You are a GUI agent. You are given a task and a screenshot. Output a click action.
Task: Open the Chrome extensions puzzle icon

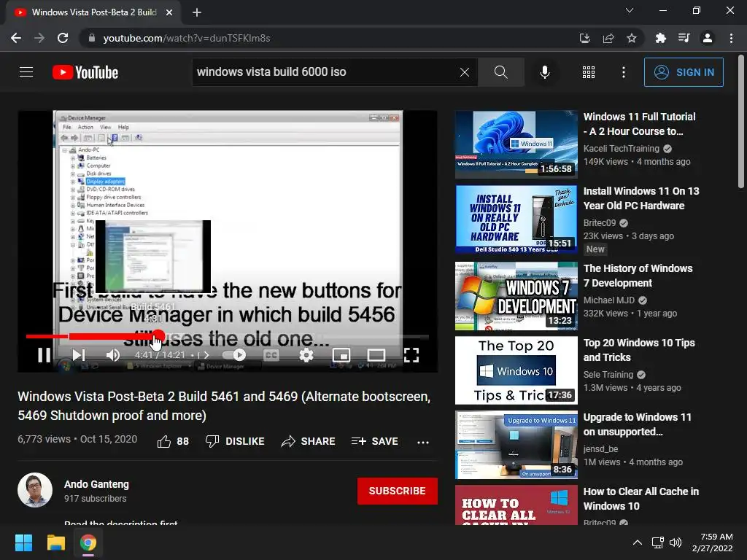coord(660,38)
